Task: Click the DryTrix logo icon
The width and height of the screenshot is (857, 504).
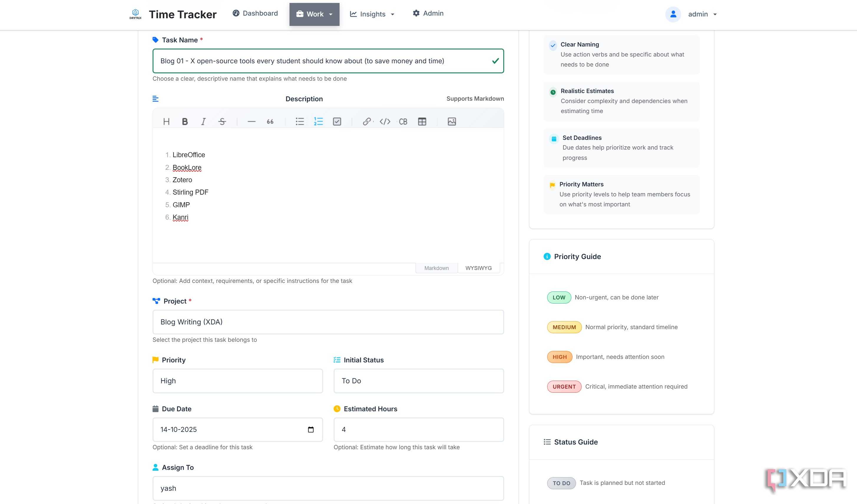Action: (x=135, y=14)
